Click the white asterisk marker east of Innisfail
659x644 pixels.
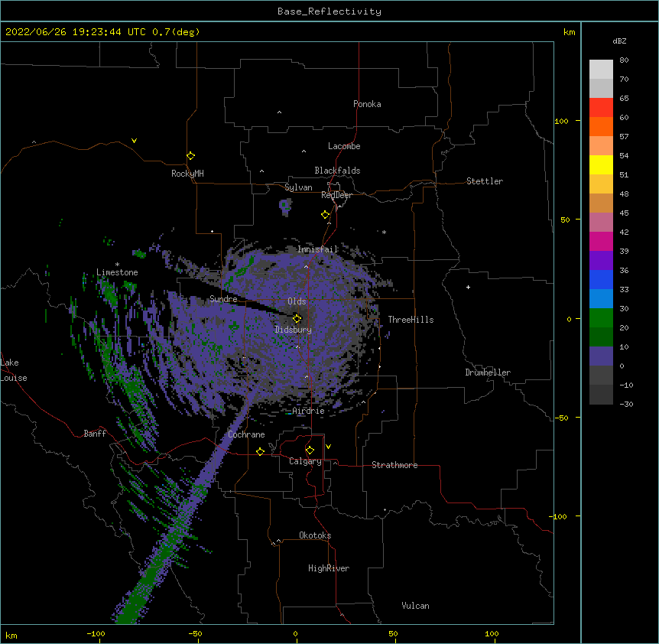point(384,232)
